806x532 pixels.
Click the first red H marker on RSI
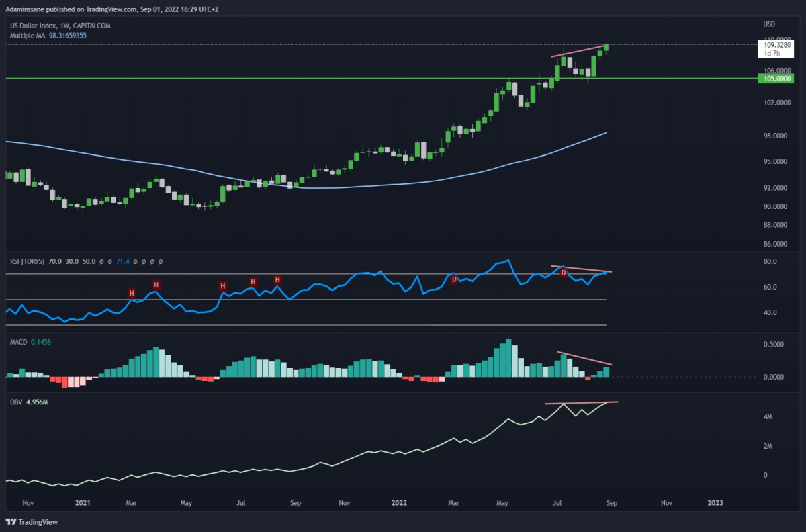(132, 293)
